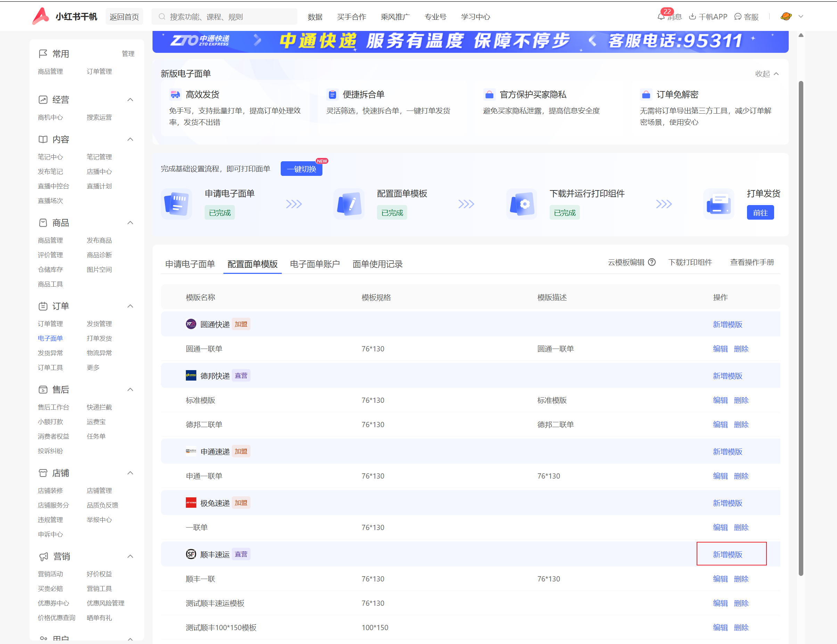Click the 千帆APP download icon
This screenshot has width=837, height=644.
(x=692, y=17)
